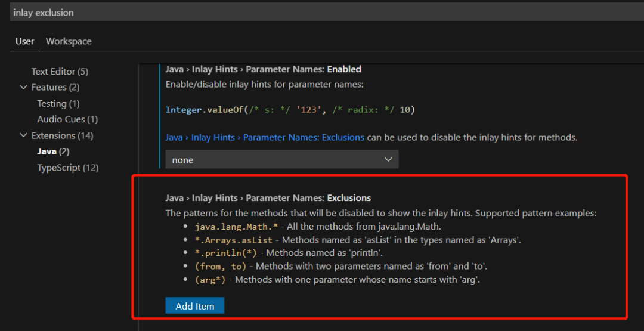Click the settings search box
Image resolution: width=644 pixels, height=331 pixels.
(322, 13)
